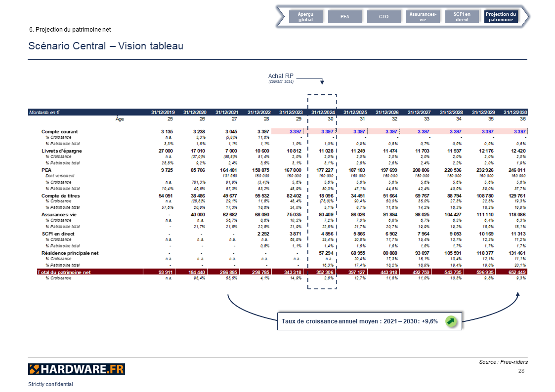Click the HARDWARE.FR logo
Image resolution: width=555 pixels, height=392 pixels.
click(x=77, y=369)
